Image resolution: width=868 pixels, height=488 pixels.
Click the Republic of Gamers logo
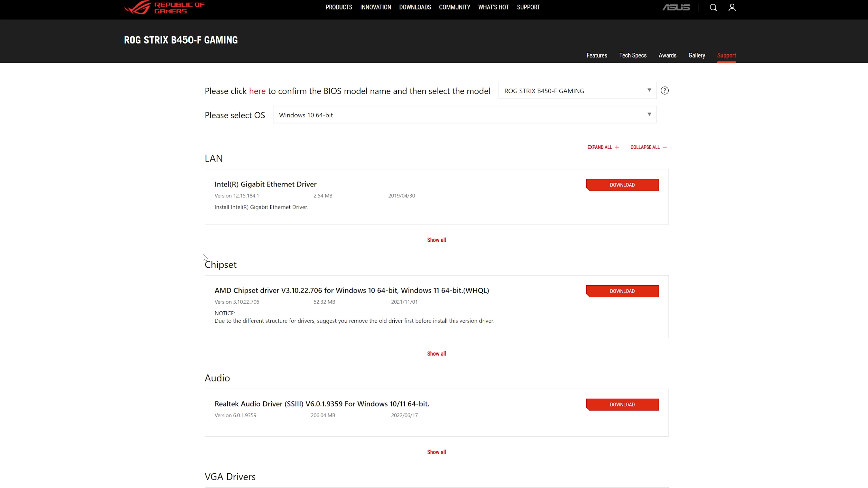click(x=164, y=7)
